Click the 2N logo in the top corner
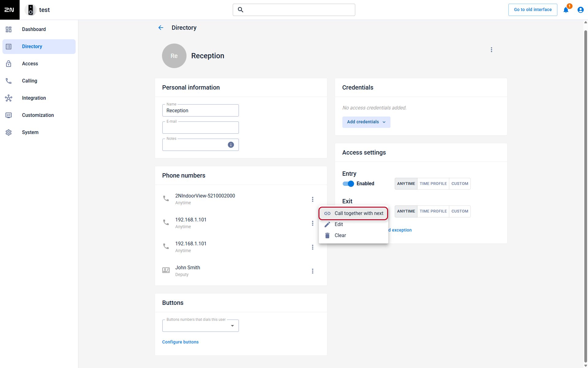This screenshot has height=368, width=588. [9, 10]
